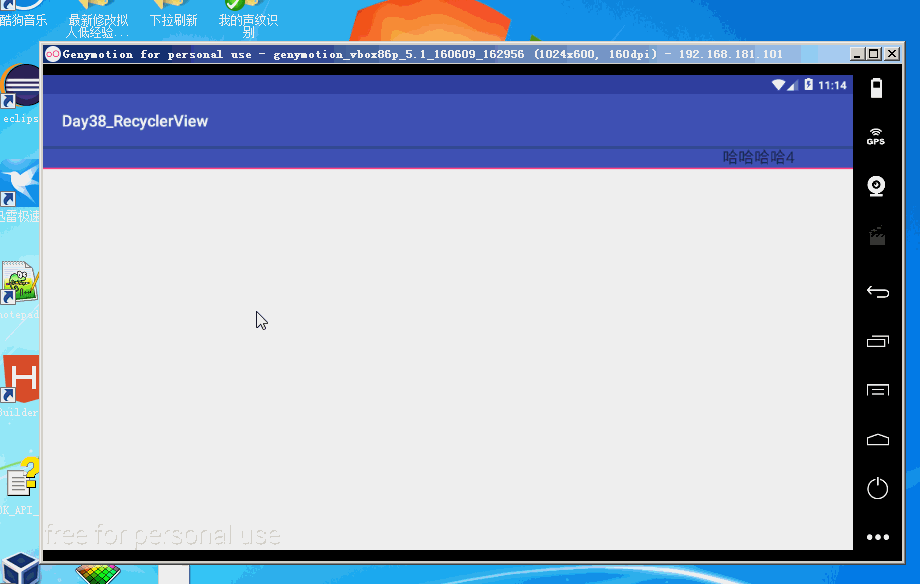Open the GPS widget in Genymotion sidebar
Viewport: 920px width, 584px height.
(876, 137)
